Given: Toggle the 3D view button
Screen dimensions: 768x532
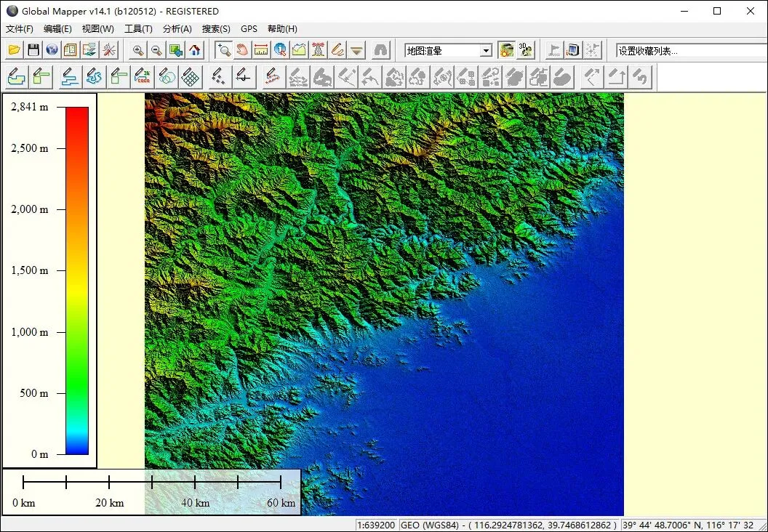Looking at the screenshot, I should tap(526, 50).
